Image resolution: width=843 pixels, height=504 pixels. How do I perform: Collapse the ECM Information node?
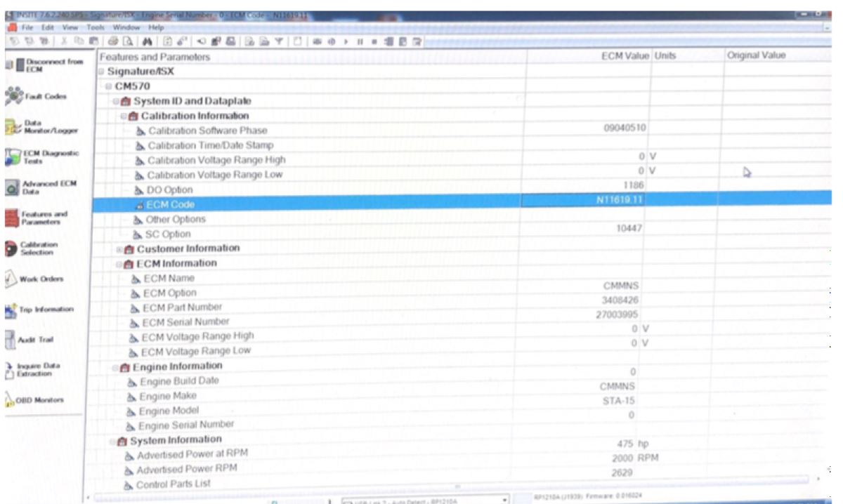(119, 264)
